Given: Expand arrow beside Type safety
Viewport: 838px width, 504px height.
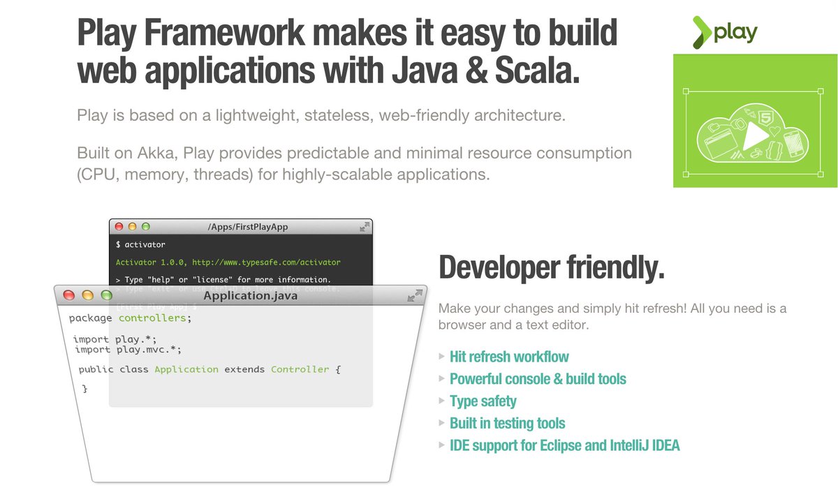Looking at the screenshot, I should point(441,401).
